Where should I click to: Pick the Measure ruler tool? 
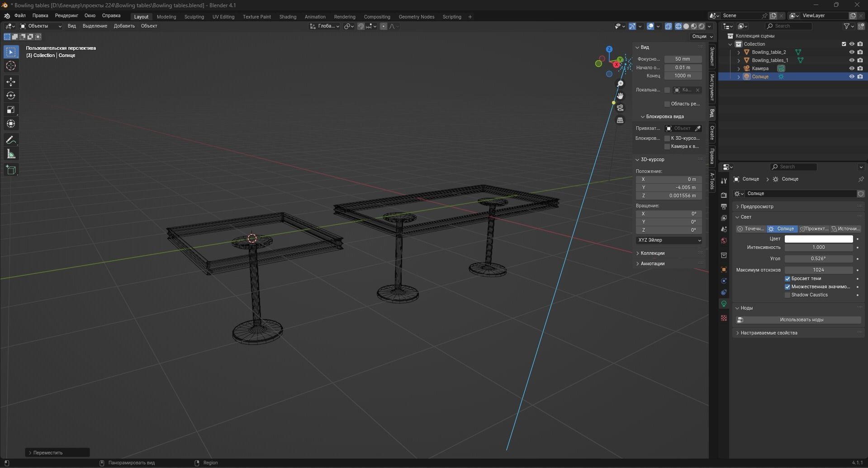tap(11, 154)
